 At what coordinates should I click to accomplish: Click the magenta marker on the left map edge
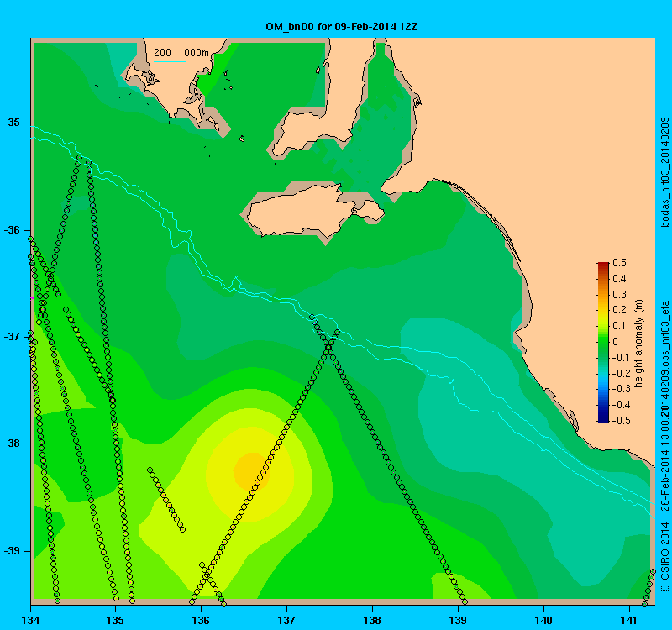pyautogui.click(x=32, y=297)
